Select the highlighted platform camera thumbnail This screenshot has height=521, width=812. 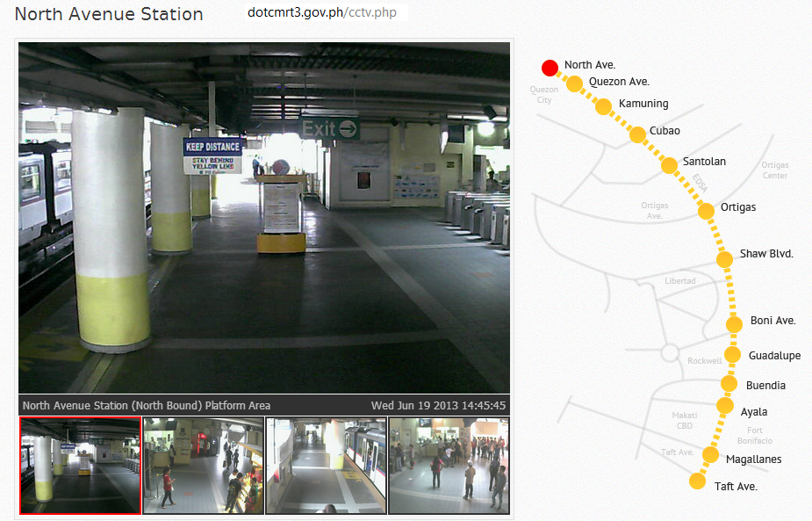point(79,464)
